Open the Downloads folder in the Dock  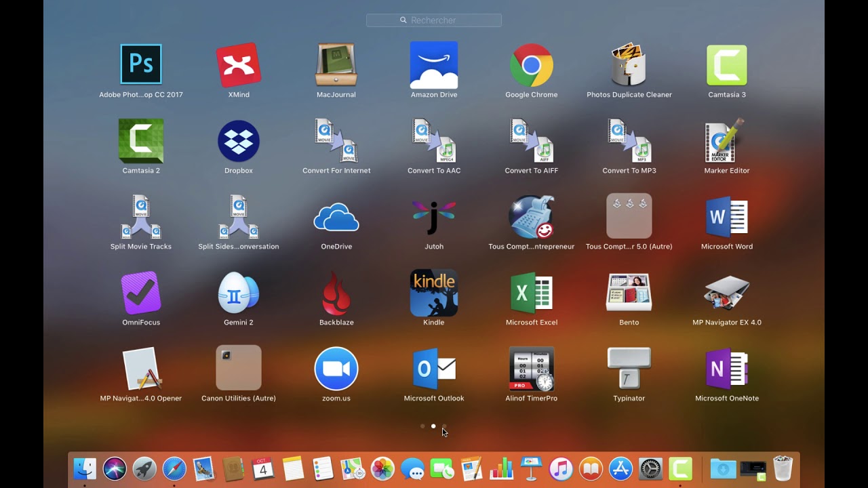[x=723, y=468]
